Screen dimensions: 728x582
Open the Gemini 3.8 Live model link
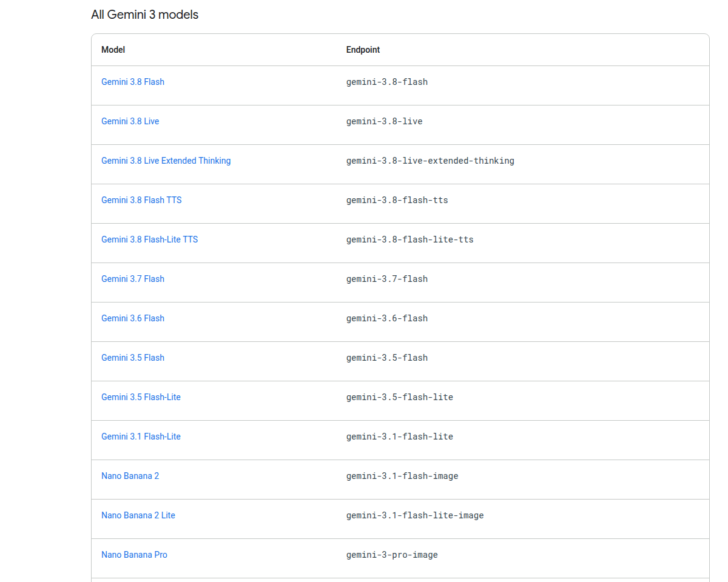(x=130, y=121)
